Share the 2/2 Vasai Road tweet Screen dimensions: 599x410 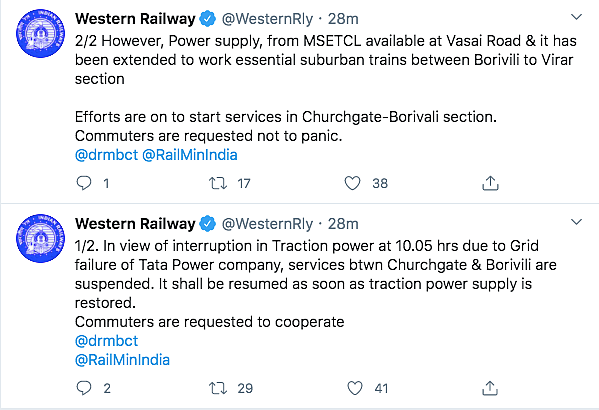pyautogui.click(x=490, y=183)
